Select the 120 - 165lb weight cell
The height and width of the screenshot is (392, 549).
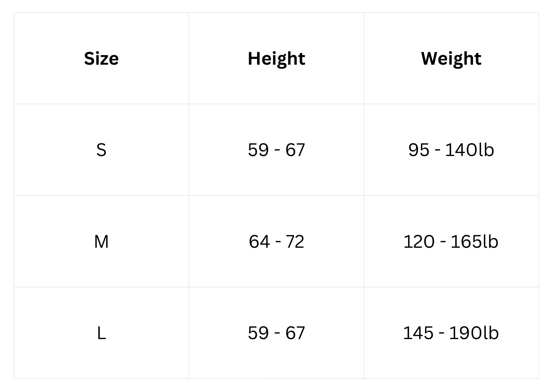[451, 241]
